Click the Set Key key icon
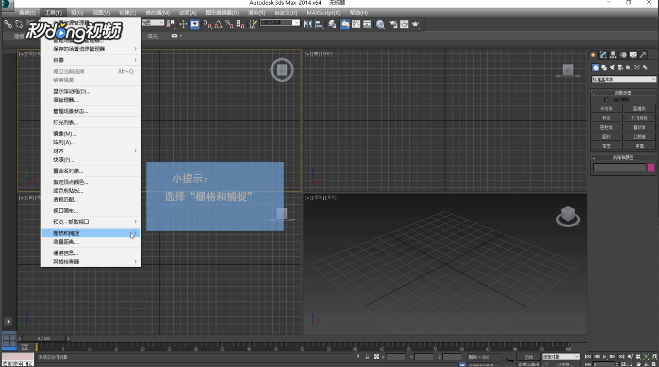Screen dimensions: 659x367 click(x=509, y=360)
